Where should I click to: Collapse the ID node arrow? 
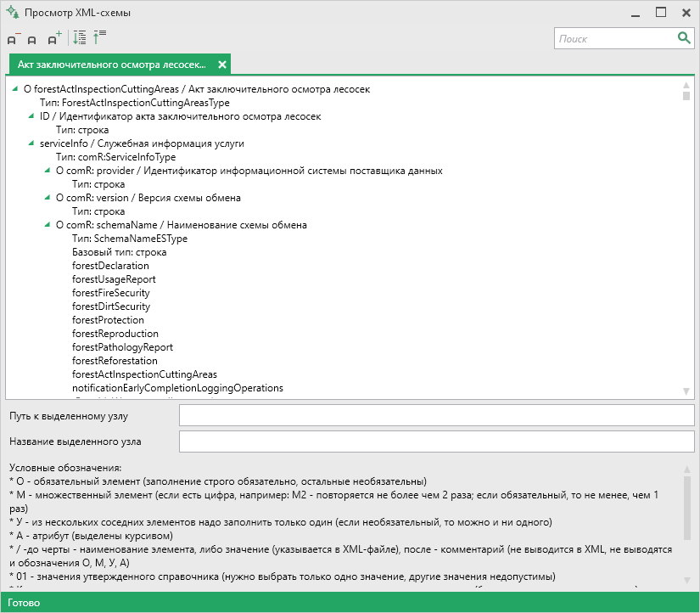click(x=31, y=116)
